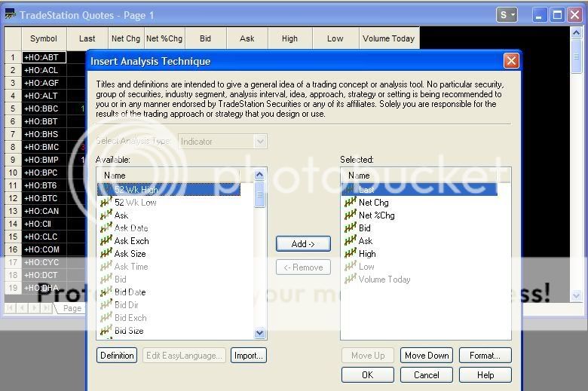Click the Ask Time indicator icon
588x391 pixels.
tap(106, 266)
